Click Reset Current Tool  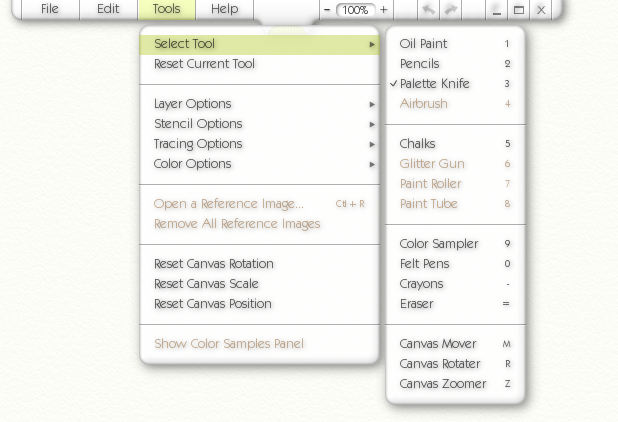click(x=205, y=64)
